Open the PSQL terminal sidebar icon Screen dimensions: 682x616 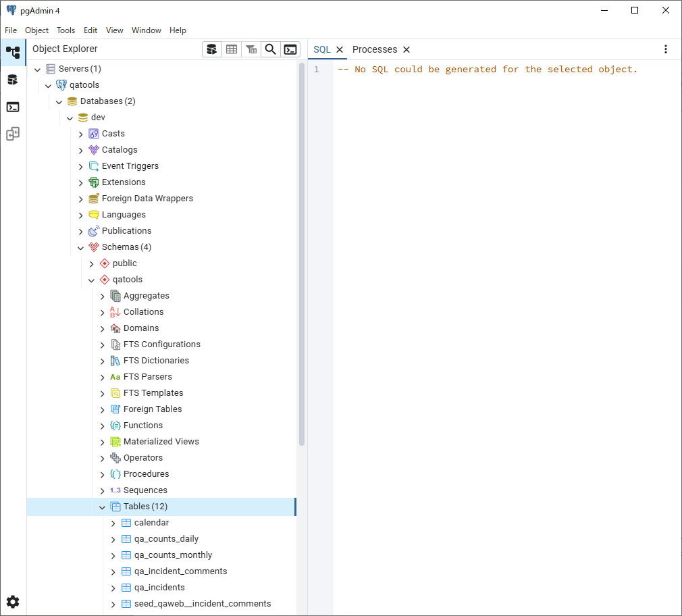[x=13, y=107]
